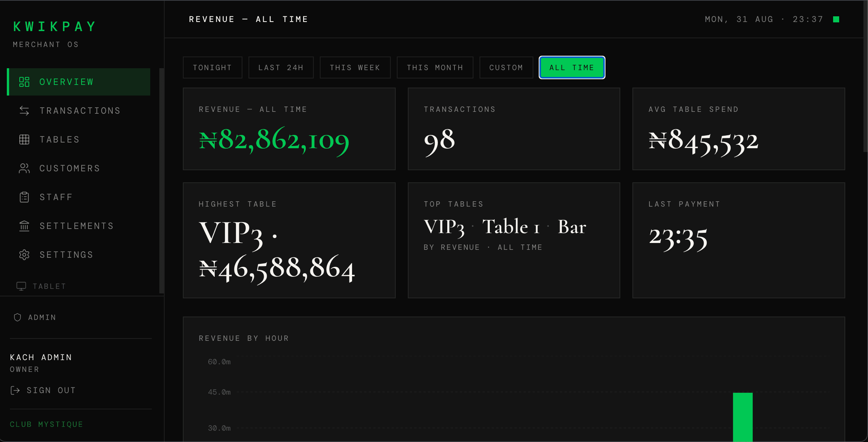The width and height of the screenshot is (868, 442).
Task: Click the Tablet monitor icon
Action: [21, 286]
